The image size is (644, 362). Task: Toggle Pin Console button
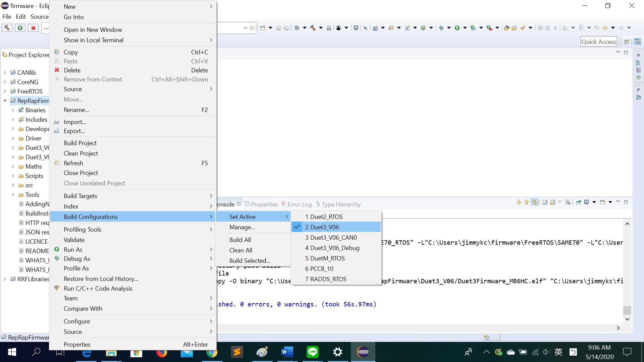(x=579, y=202)
